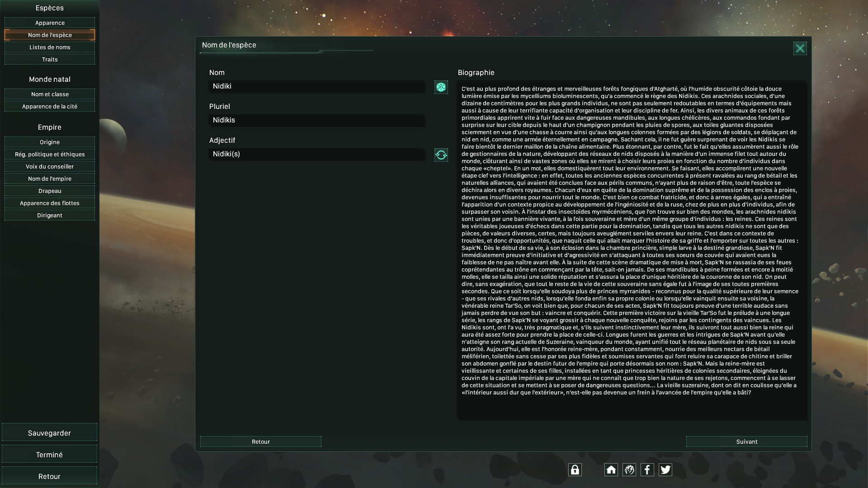Screen dimensions: 868x488
Task: Click the dice icon to randomize species name
Action: (441, 87)
